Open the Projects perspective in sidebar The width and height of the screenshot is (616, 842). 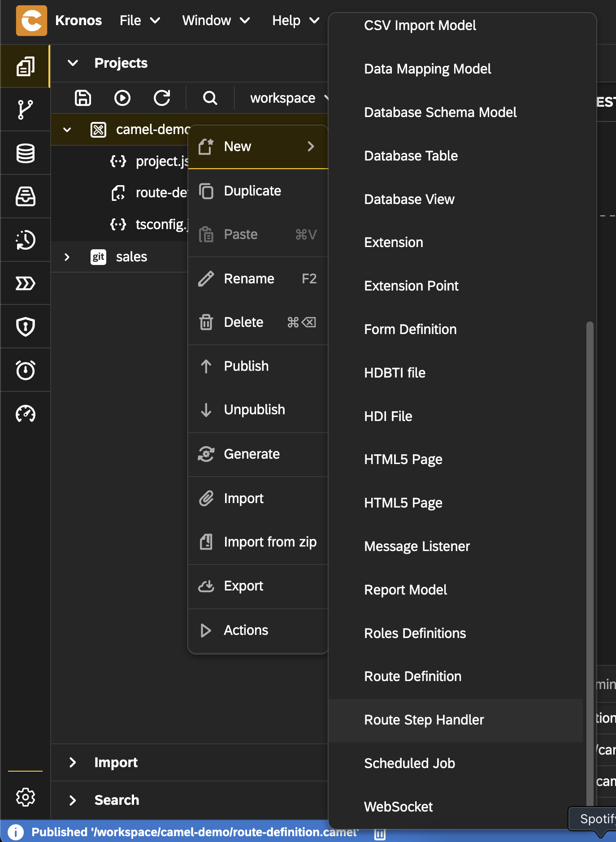pos(25,66)
